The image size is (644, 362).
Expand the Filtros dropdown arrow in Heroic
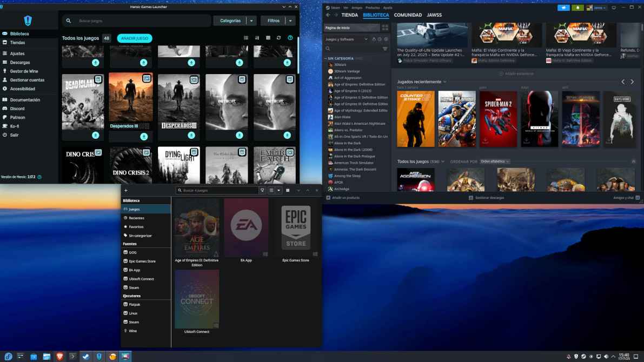290,21
